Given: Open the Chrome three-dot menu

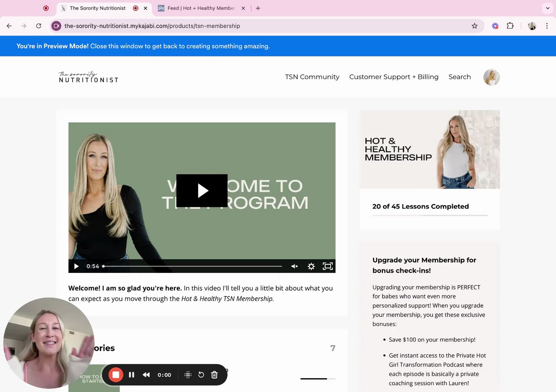Looking at the screenshot, I should [x=547, y=26].
